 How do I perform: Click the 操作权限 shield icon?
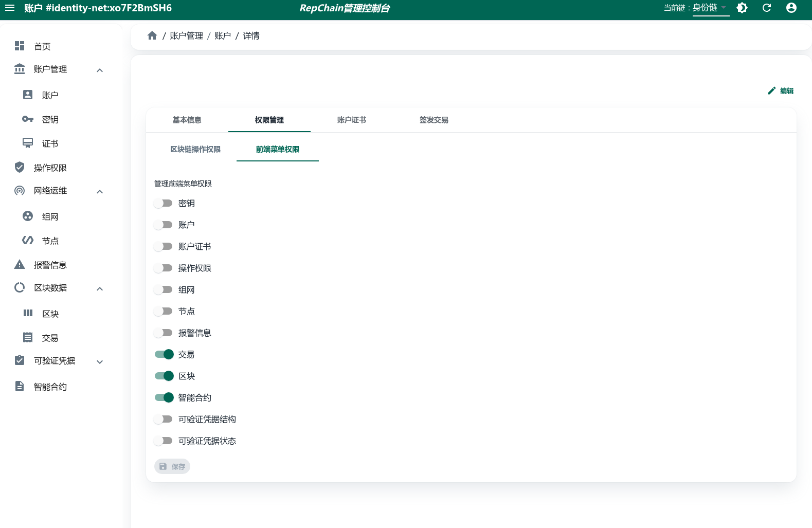pyautogui.click(x=20, y=167)
